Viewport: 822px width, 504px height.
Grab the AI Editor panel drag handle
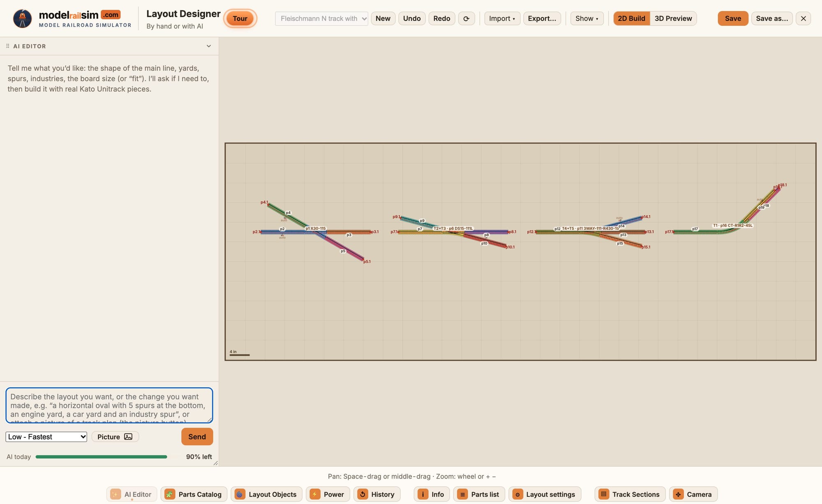point(7,46)
